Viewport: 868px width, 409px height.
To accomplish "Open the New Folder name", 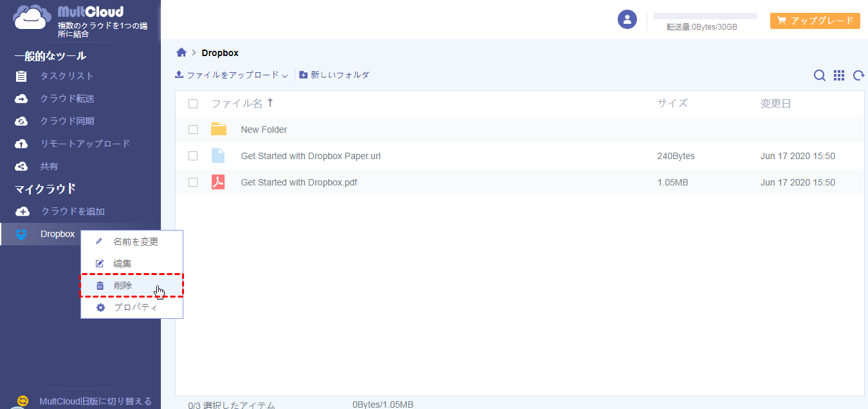I will 264,129.
